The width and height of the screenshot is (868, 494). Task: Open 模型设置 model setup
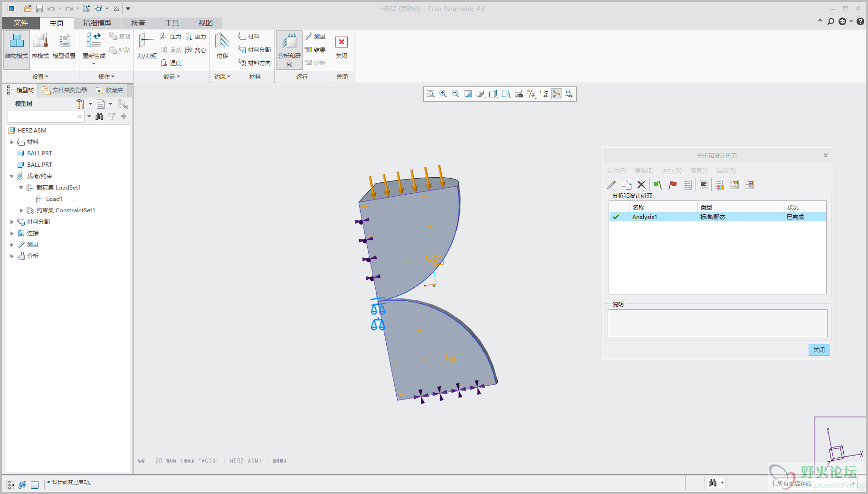(x=64, y=47)
